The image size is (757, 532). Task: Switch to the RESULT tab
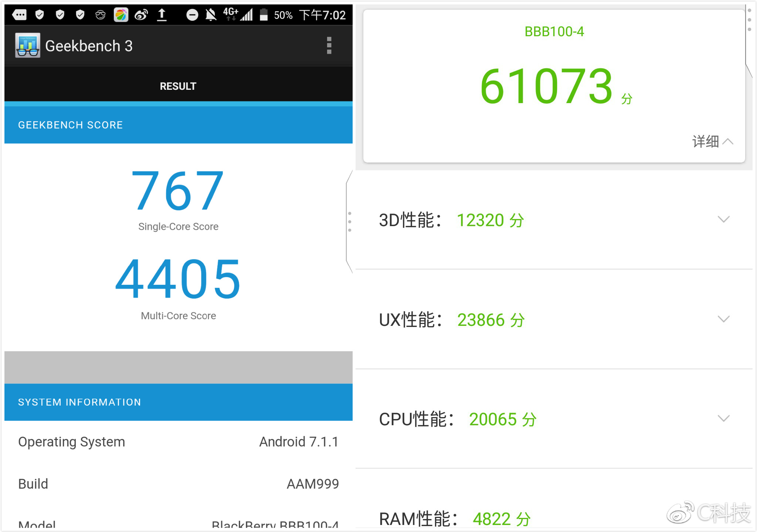[178, 86]
